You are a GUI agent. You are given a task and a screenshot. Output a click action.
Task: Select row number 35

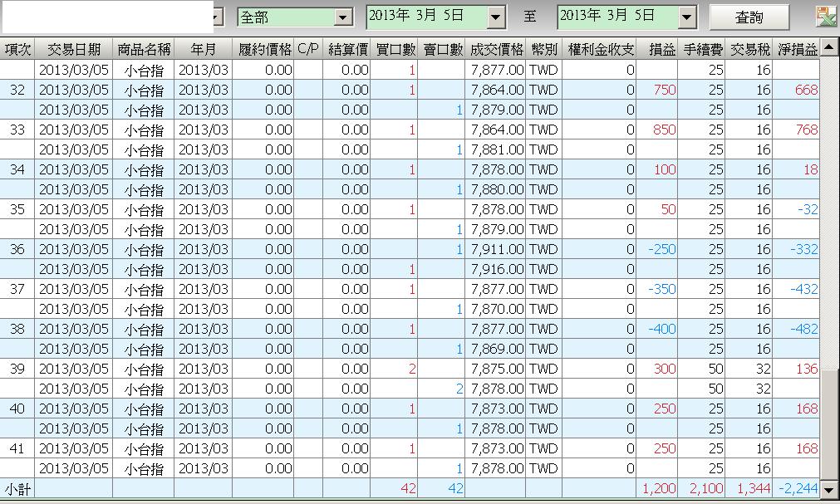(x=17, y=209)
